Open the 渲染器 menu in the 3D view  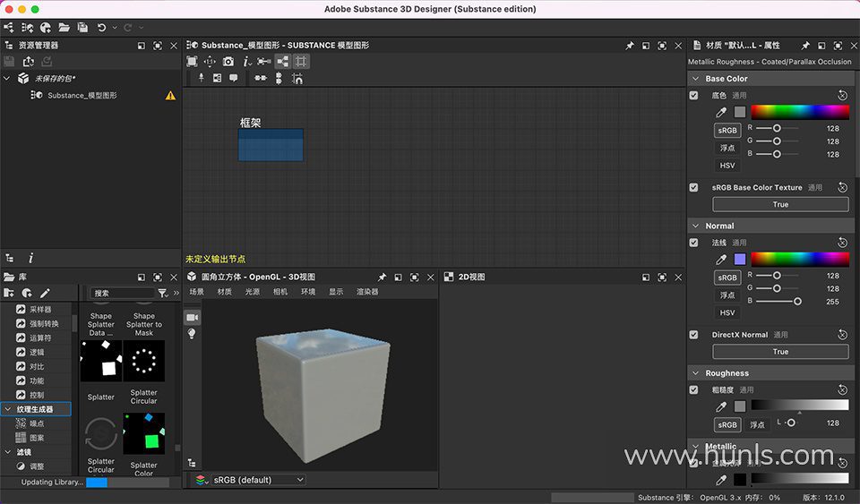tap(367, 292)
